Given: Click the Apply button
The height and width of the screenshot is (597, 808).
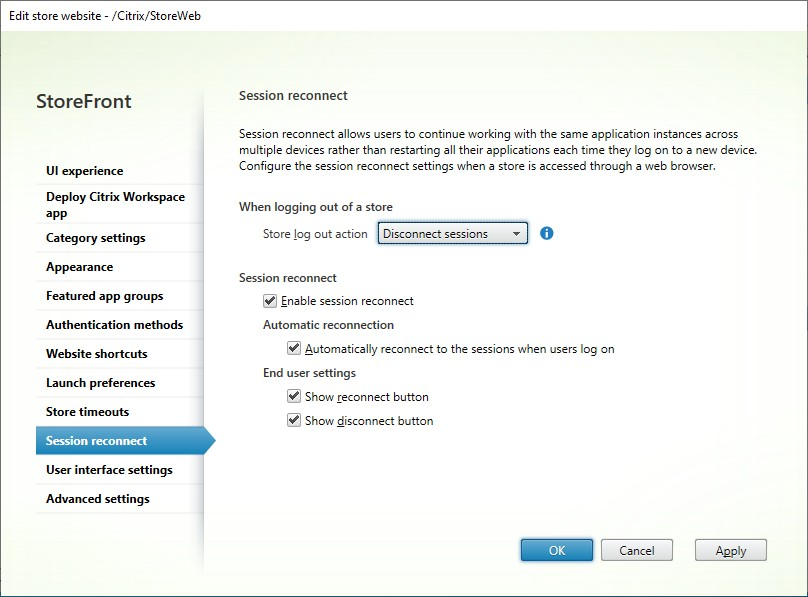Looking at the screenshot, I should pyautogui.click(x=731, y=551).
